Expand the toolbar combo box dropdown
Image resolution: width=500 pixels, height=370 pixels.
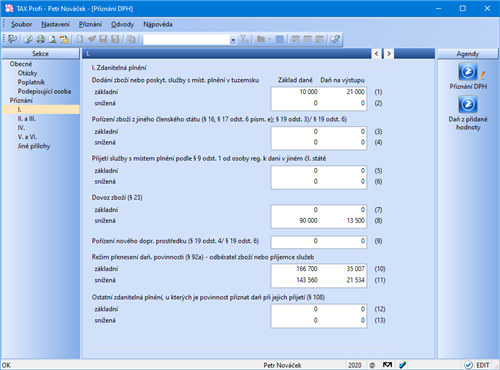pyautogui.click(x=233, y=40)
